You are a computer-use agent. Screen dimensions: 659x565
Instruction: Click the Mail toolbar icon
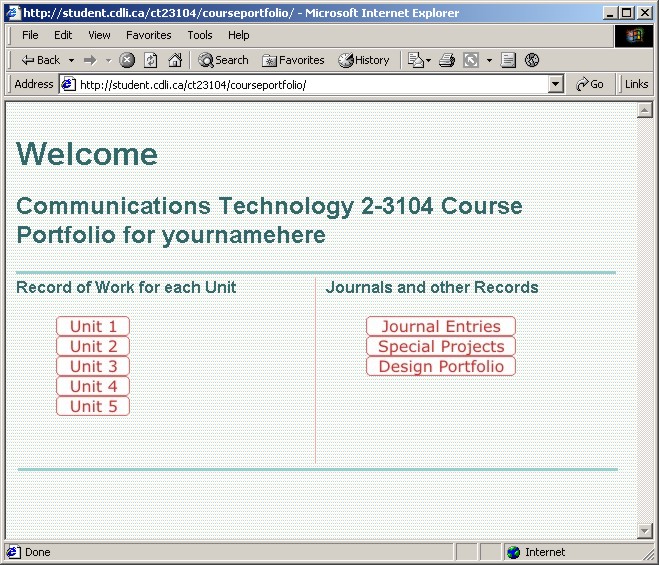coord(416,60)
